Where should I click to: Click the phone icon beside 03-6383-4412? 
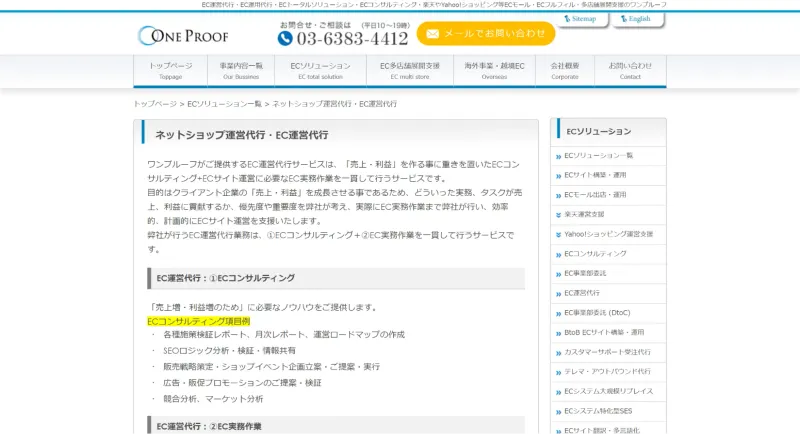coord(285,38)
